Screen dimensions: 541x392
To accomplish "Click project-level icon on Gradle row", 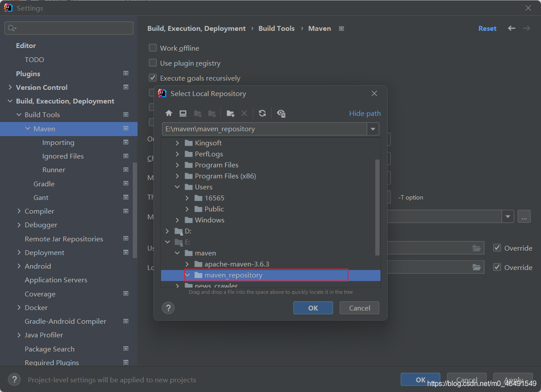I will (126, 184).
